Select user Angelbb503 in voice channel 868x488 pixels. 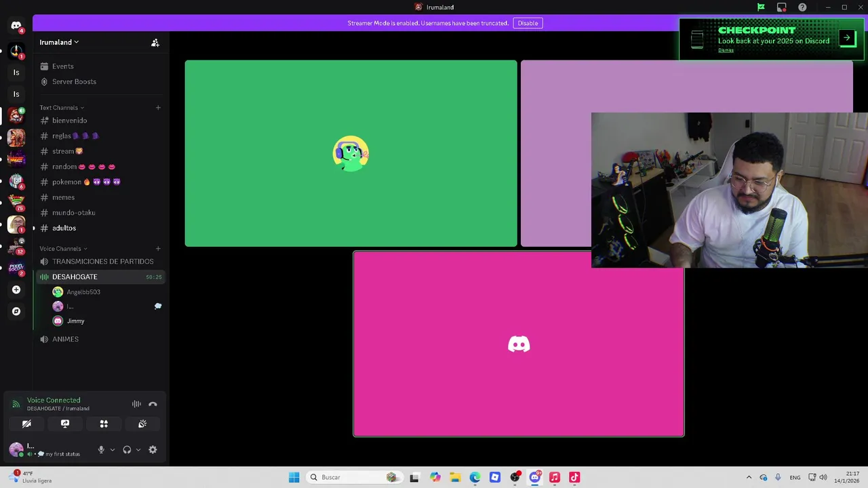[x=107, y=292]
